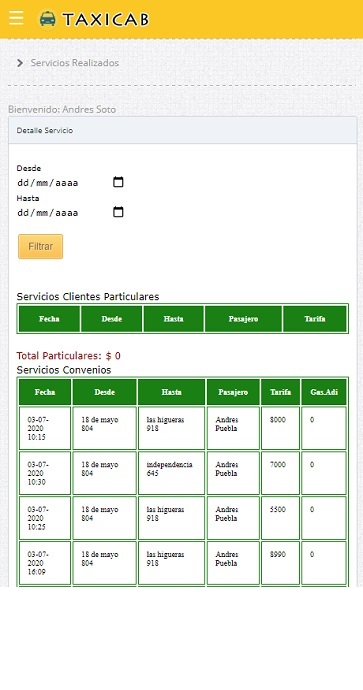This screenshot has height=690, width=363.
Task: Click Hasta header in Convenios table
Action: (x=172, y=392)
